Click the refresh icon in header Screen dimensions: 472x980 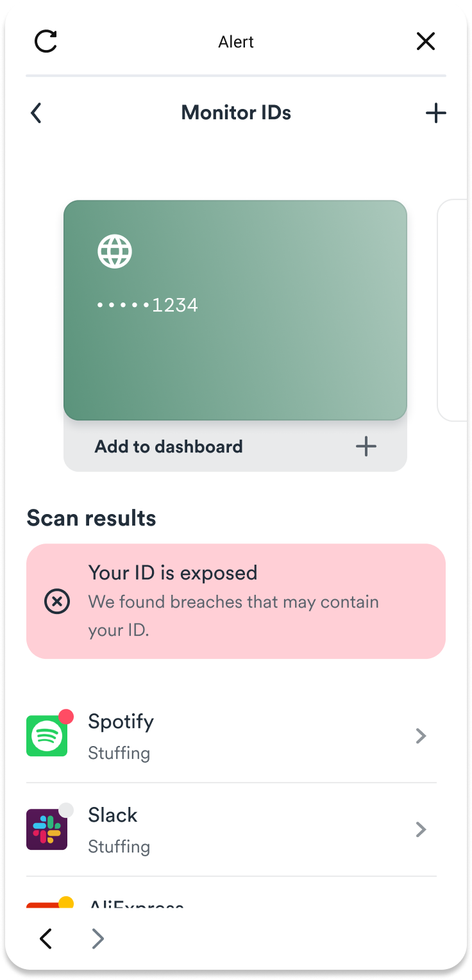[46, 42]
